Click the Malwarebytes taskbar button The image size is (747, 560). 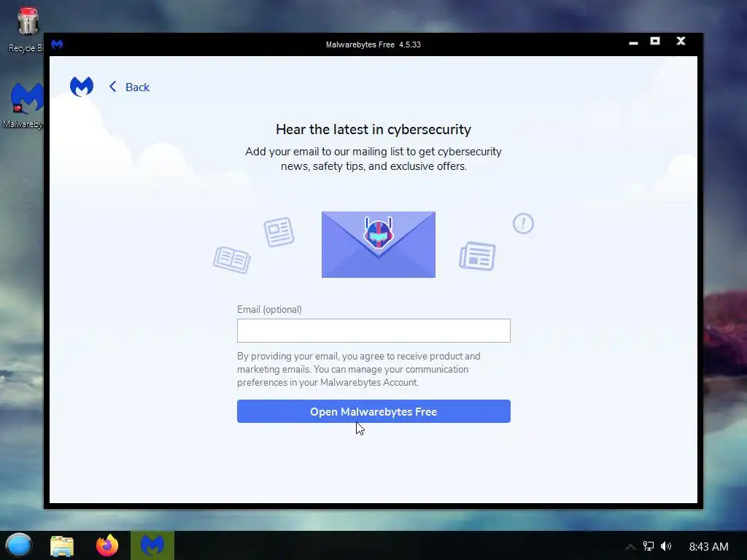152,545
